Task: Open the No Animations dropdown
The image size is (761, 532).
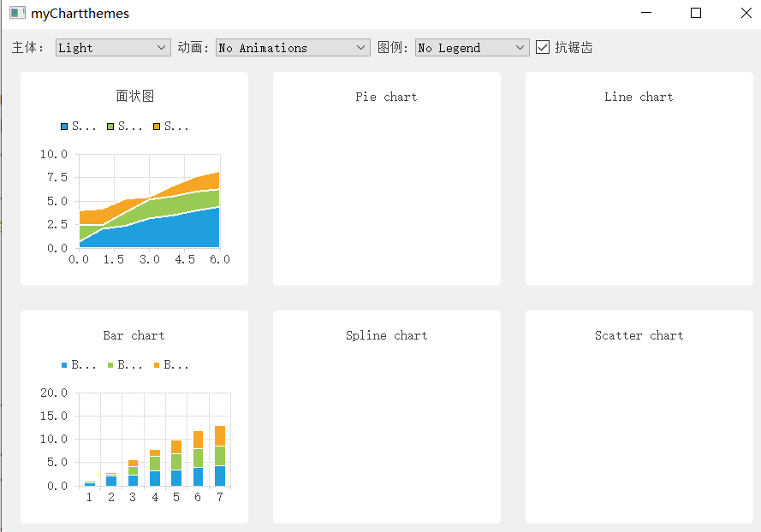Action: 291,48
